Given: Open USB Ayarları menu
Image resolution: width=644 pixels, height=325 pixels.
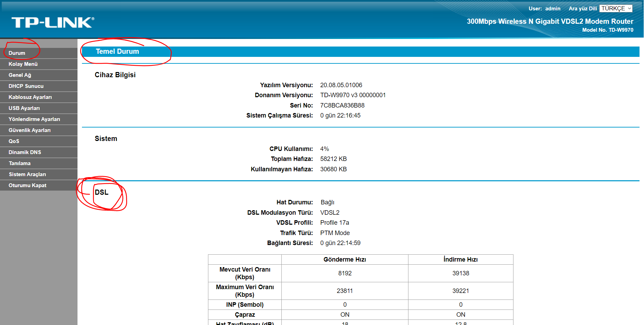Looking at the screenshot, I should click(x=39, y=108).
